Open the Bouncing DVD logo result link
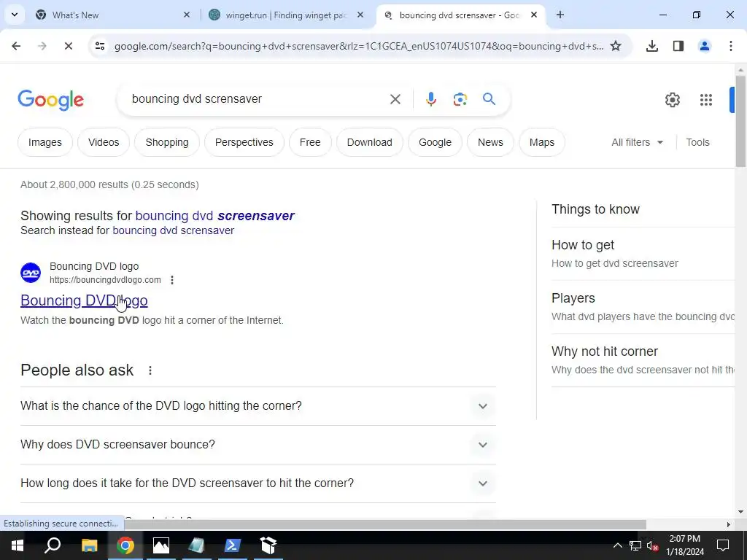Screen dimensions: 747x560 click(84, 300)
